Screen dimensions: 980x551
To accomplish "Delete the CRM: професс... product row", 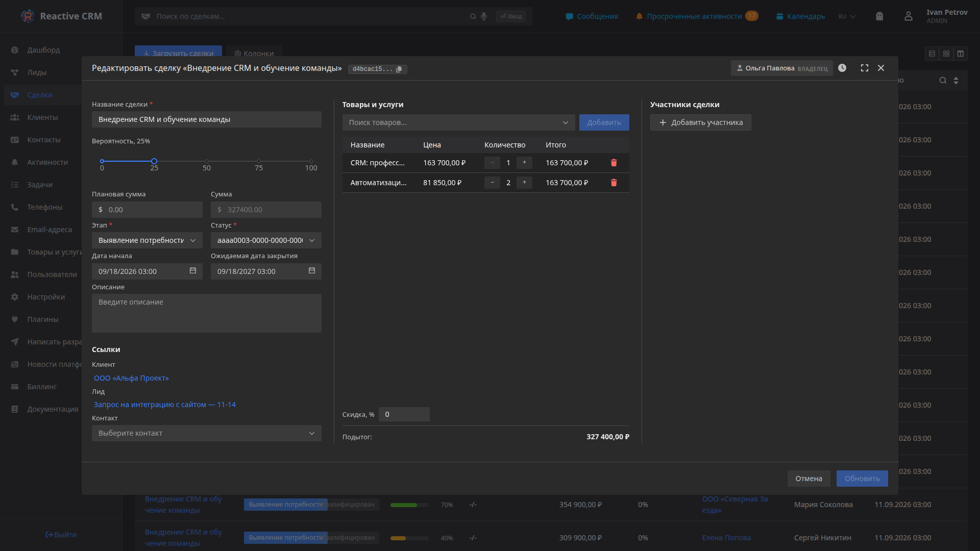I will click(614, 163).
